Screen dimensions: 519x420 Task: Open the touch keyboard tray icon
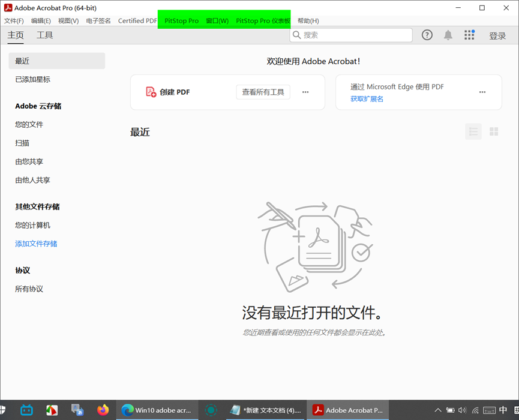[489, 410]
